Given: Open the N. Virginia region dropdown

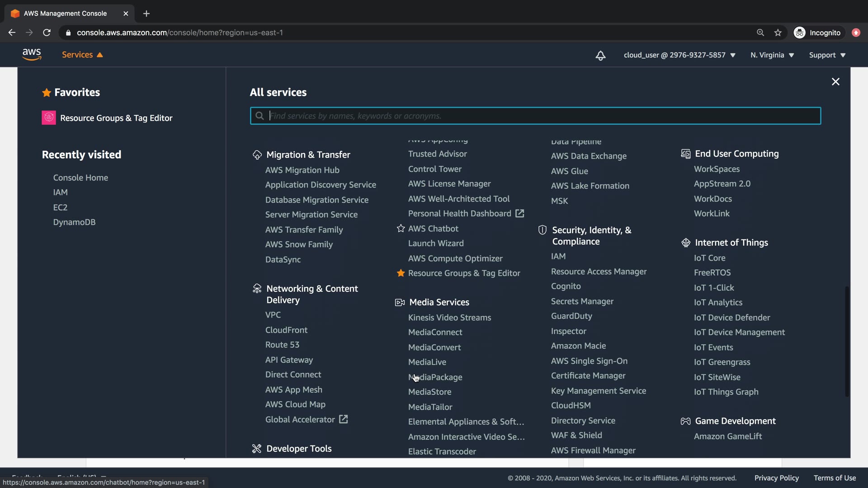Looking at the screenshot, I should click(772, 55).
